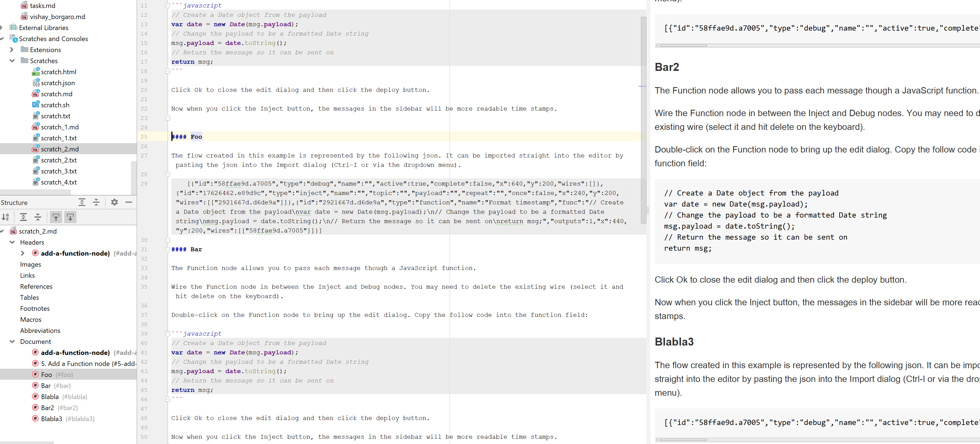980x444 pixels.
Task: Toggle Autoscroll to Source in Structure panel
Action: 56,217
